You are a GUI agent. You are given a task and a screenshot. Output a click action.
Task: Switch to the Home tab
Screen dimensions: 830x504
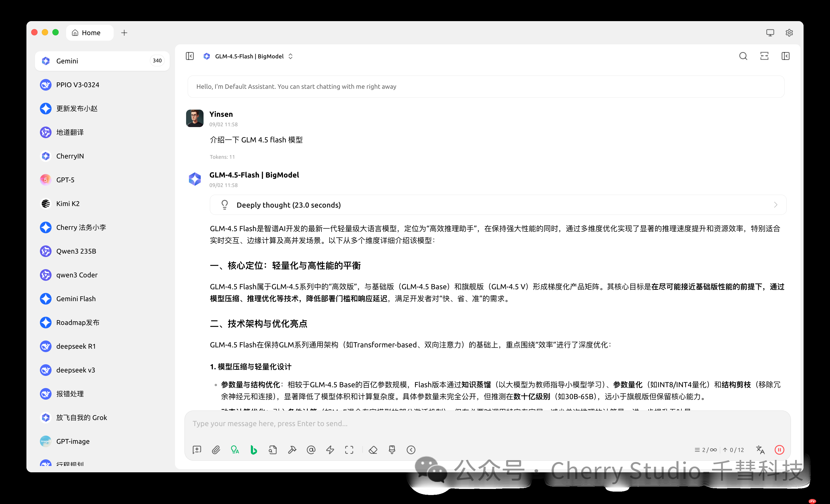click(89, 32)
